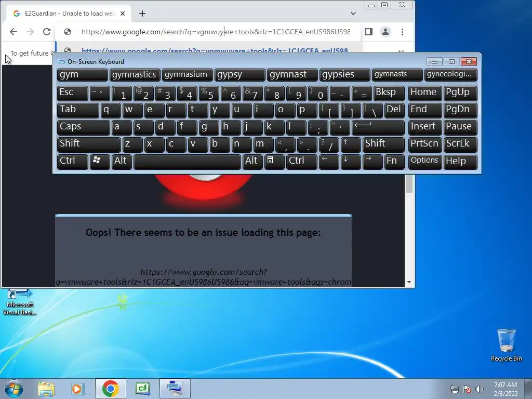Toggle the right Shift key

click(x=383, y=144)
